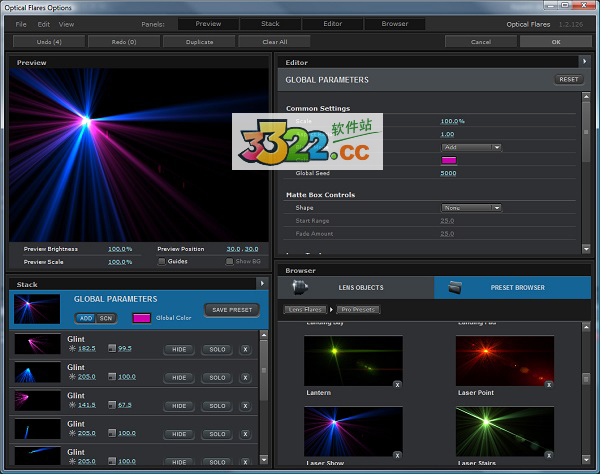Viewport: 600px width, 474px height.
Task: Open the Stack panel options arrow
Action: [x=262, y=283]
